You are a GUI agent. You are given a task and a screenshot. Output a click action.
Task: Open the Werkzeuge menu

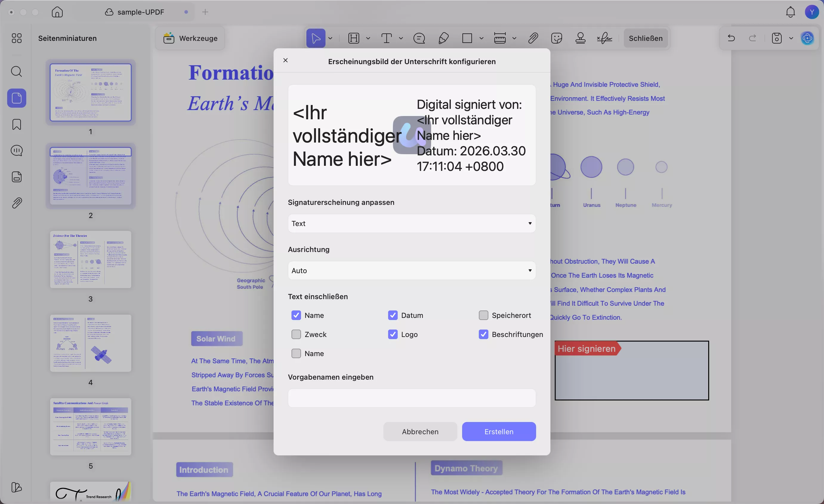[x=189, y=38]
